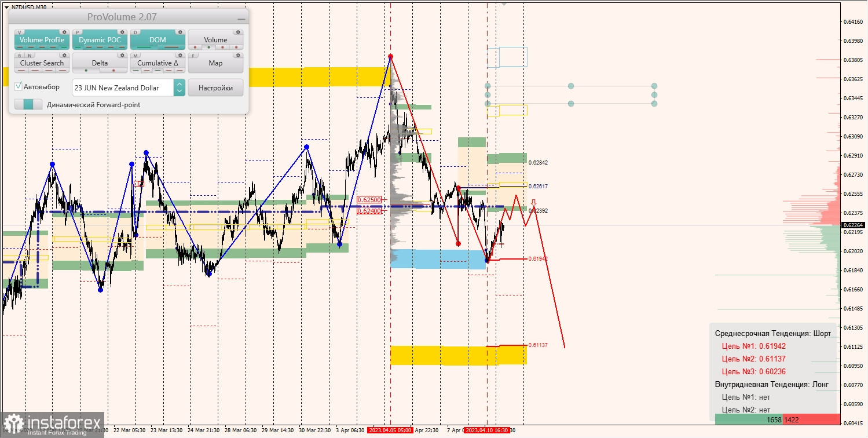Enable the Volume indicator
The image size is (868, 438).
pyautogui.click(x=215, y=39)
